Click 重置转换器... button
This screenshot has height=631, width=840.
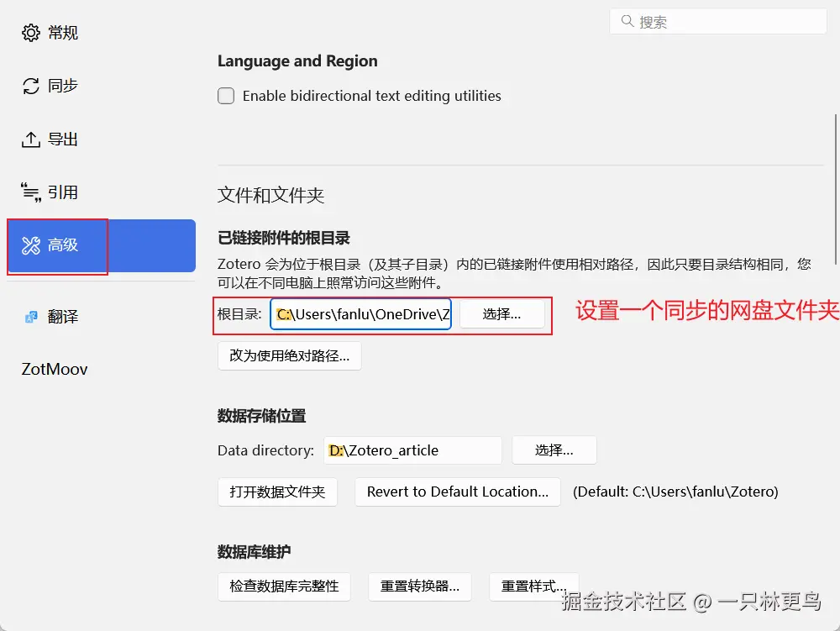click(419, 586)
